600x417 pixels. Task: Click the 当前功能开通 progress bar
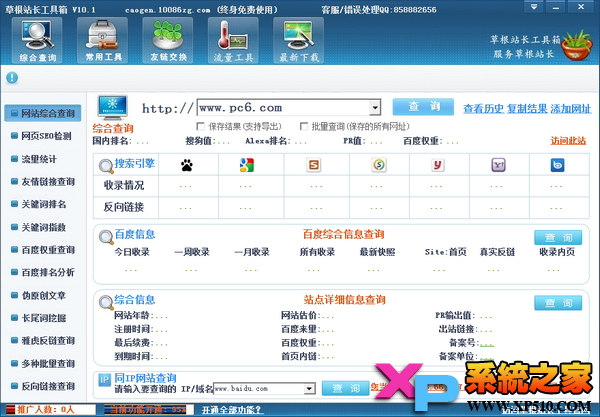(x=149, y=410)
